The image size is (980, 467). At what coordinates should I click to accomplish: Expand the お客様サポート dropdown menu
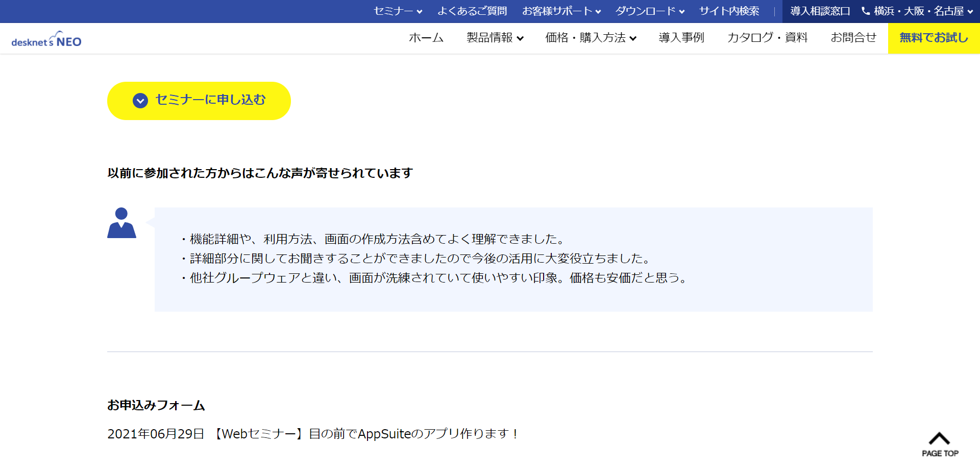tap(561, 11)
